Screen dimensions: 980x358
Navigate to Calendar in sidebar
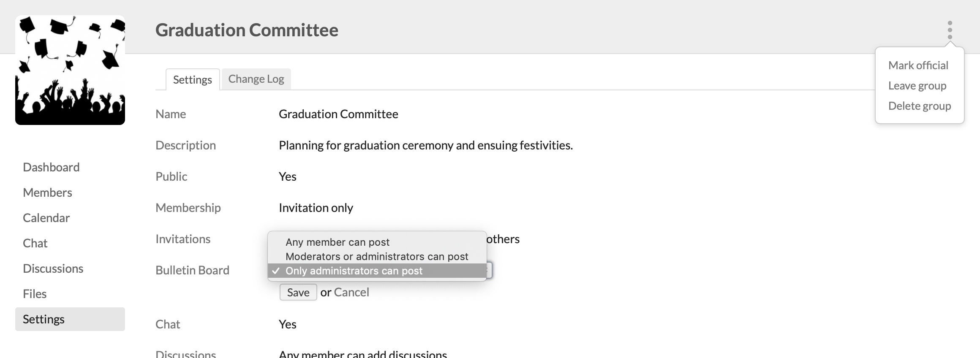click(46, 218)
